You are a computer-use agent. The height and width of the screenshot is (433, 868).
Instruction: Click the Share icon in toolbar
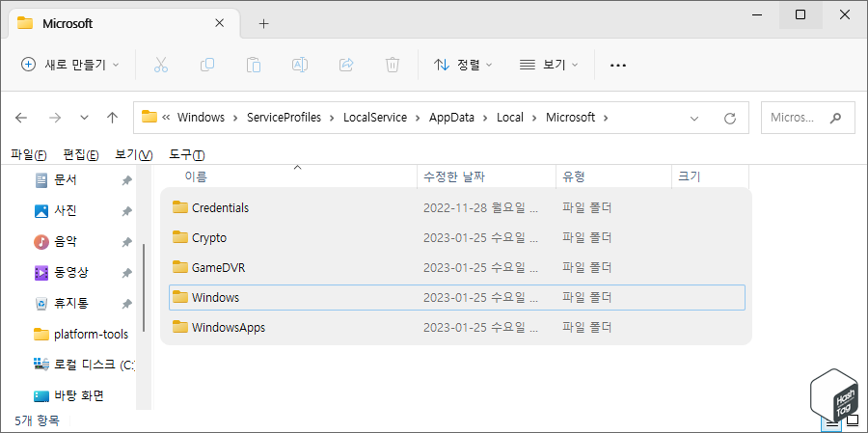coord(346,65)
